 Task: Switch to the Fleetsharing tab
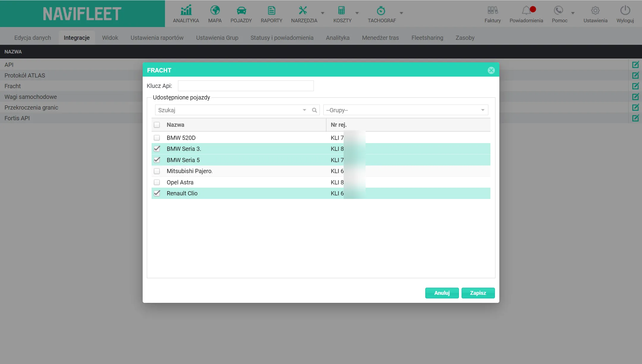coord(427,38)
